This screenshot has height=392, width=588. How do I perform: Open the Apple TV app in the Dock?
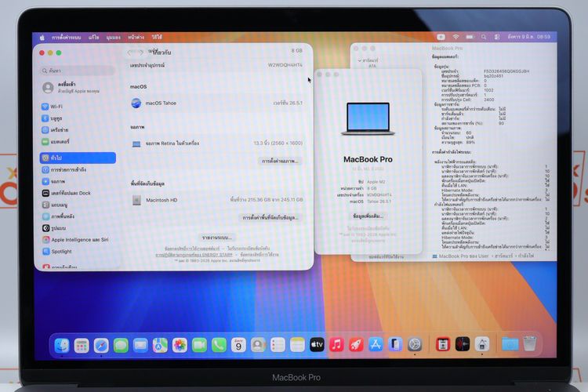coord(317,344)
